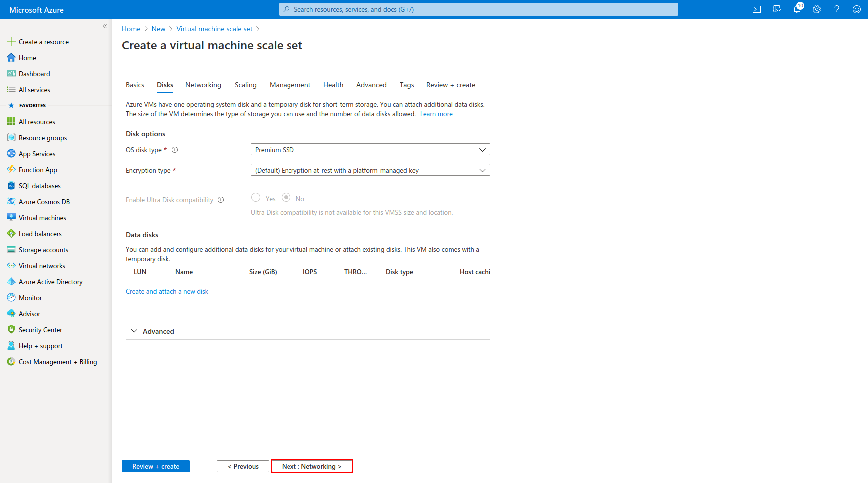Switch to the Scaling tab
The image size is (868, 483).
click(x=246, y=85)
